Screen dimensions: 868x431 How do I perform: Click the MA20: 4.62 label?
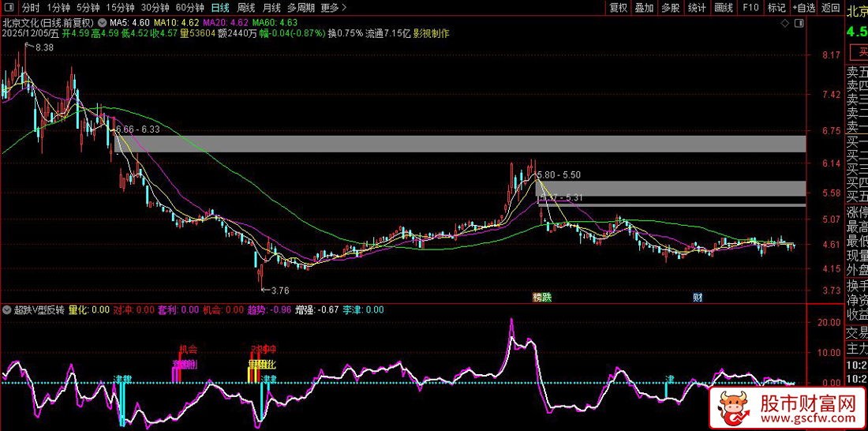(x=226, y=23)
